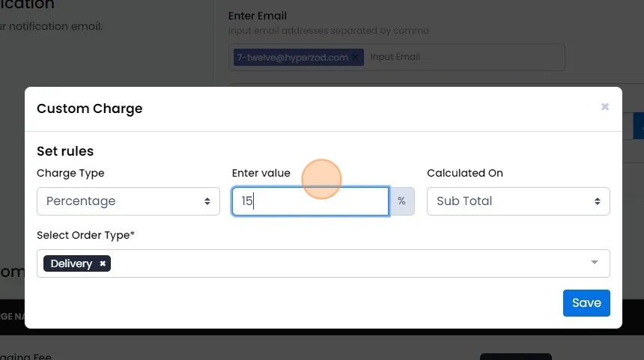Remove the 7-twelve@hyperzod.com email chip
Viewport: 644px width, 360px height.
(x=356, y=57)
